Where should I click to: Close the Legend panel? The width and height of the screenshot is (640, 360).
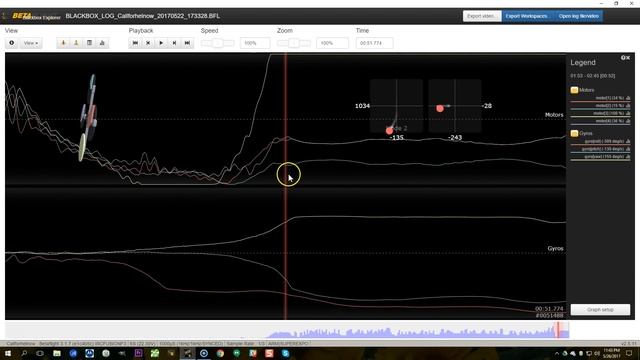(x=628, y=58)
